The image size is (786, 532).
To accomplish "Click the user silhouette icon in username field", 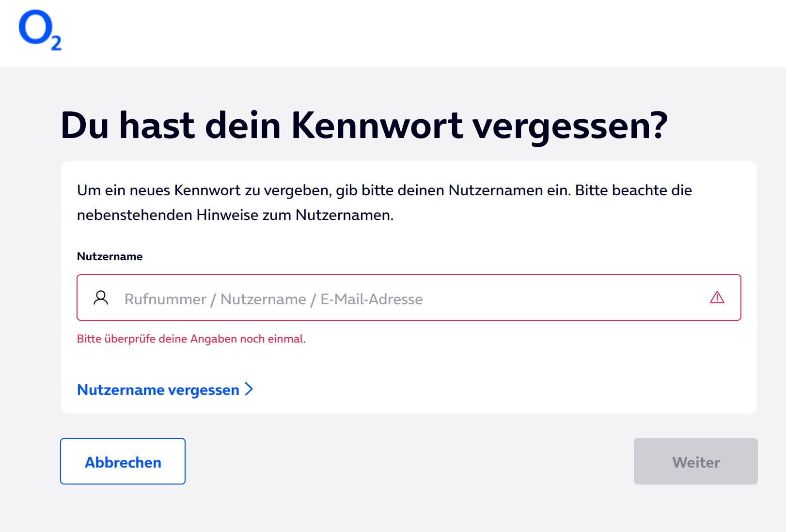I will [101, 297].
